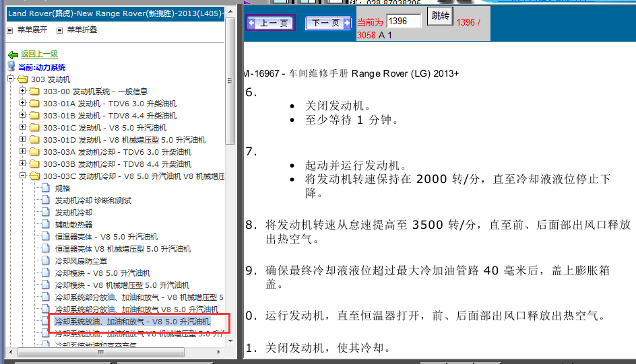Expand 303-01A 发动机 TDV6 3.0 node
636x364 pixels.
click(23, 103)
